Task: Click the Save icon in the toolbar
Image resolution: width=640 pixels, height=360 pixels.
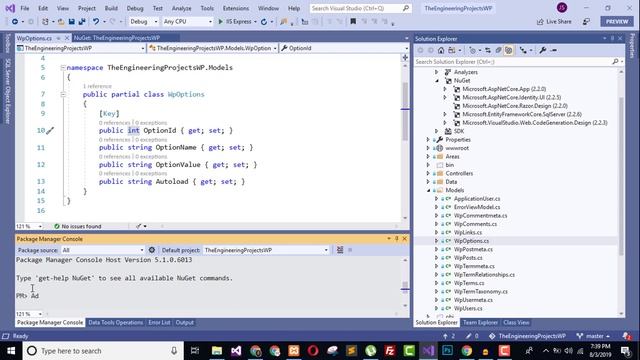Action: [71, 22]
